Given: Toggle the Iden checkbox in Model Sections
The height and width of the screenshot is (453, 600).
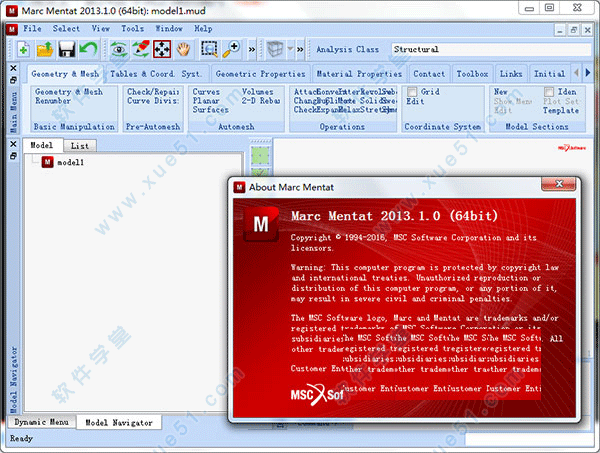Looking at the screenshot, I should [549, 92].
